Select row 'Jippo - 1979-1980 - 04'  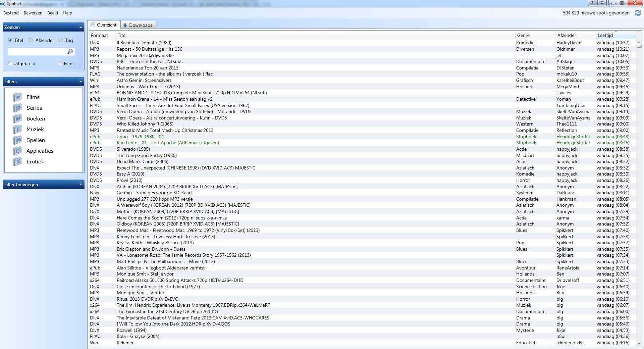click(x=362, y=137)
